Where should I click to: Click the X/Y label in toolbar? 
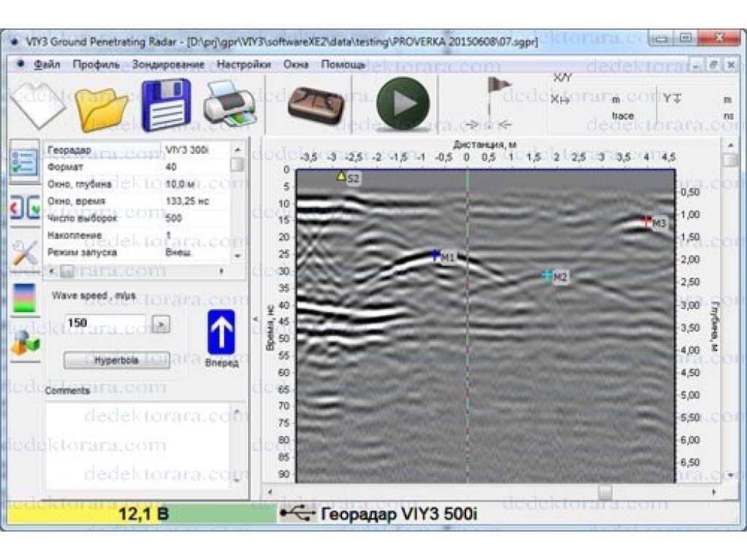pos(562,78)
